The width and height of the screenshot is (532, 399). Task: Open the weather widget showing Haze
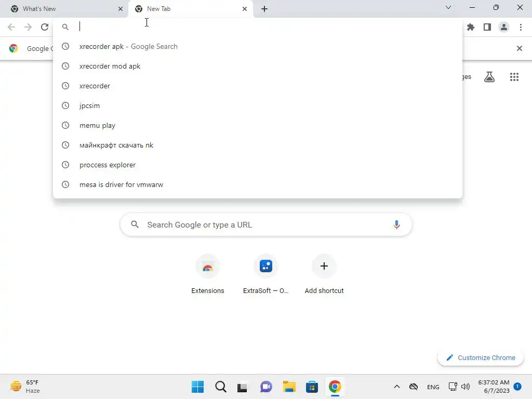pos(25,387)
